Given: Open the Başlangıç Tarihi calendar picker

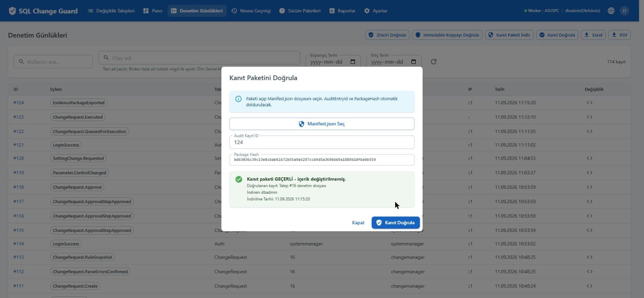Looking at the screenshot, I should [353, 62].
